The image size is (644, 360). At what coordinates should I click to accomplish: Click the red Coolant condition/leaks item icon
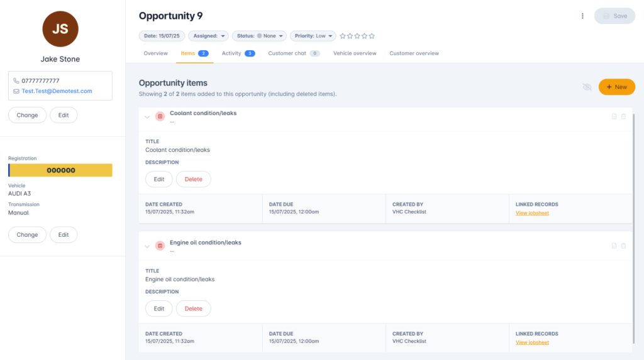(x=160, y=116)
